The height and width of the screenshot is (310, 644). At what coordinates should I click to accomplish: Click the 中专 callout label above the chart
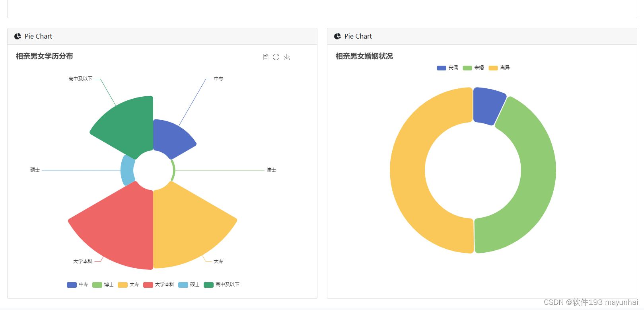click(218, 79)
